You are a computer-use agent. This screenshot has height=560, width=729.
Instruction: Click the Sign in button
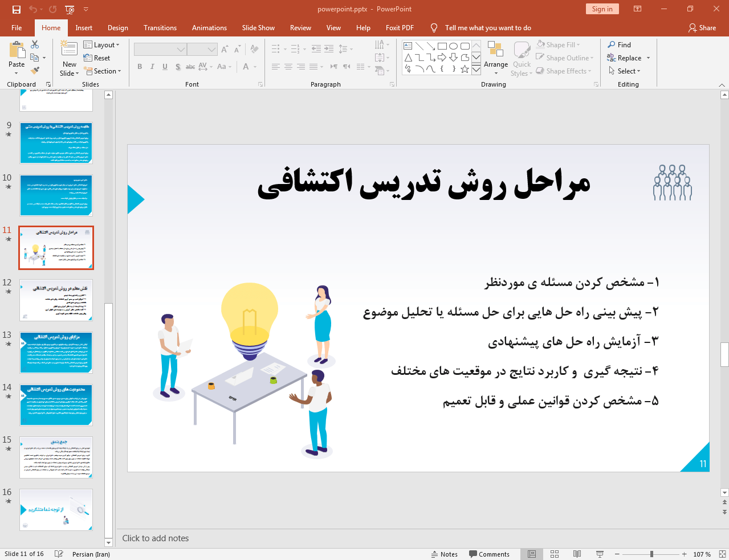pyautogui.click(x=602, y=9)
